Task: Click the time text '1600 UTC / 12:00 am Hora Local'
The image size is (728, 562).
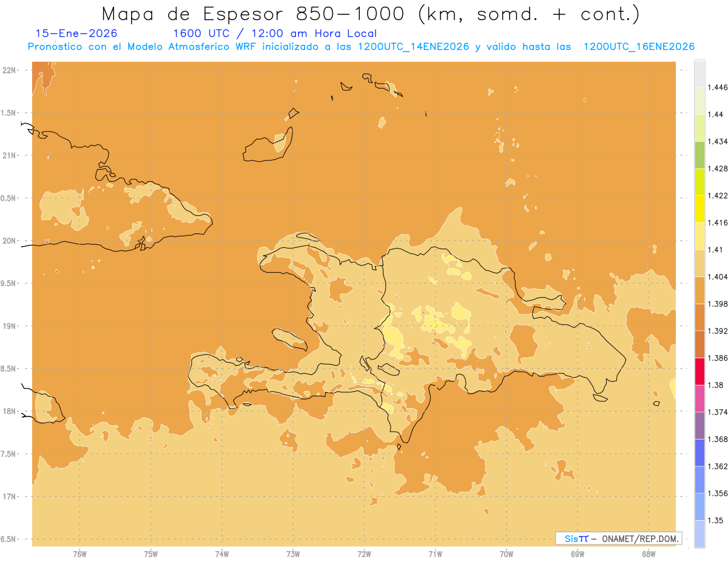Action: [x=275, y=33]
